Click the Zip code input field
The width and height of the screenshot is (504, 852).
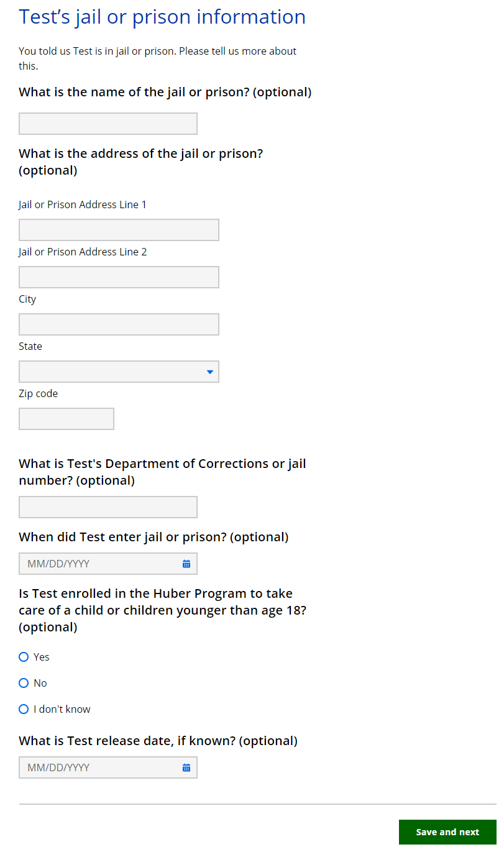click(66, 419)
